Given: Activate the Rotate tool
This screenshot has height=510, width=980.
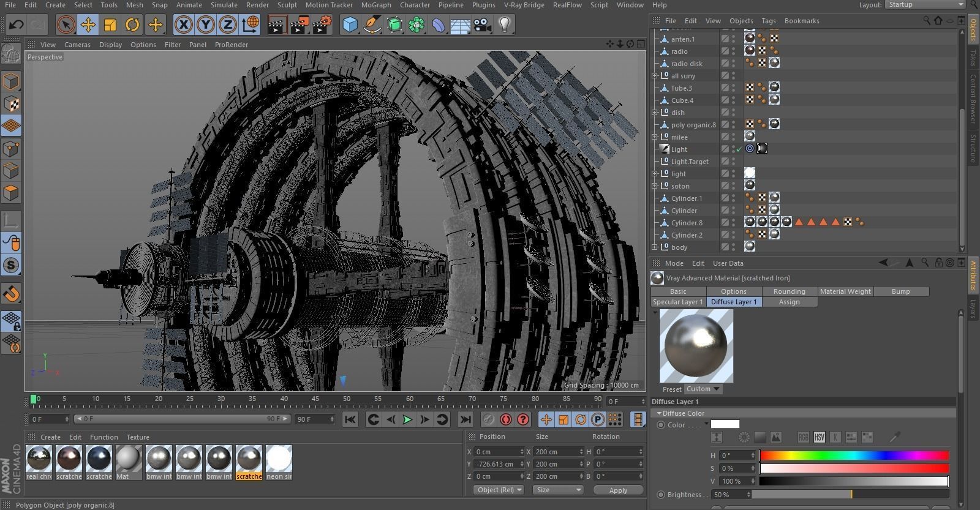Looking at the screenshot, I should click(x=132, y=25).
